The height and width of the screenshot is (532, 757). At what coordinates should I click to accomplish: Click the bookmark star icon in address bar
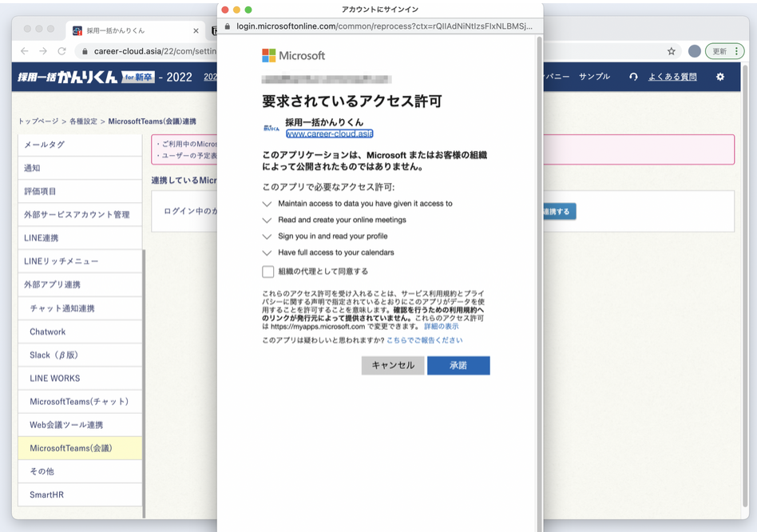(x=671, y=51)
